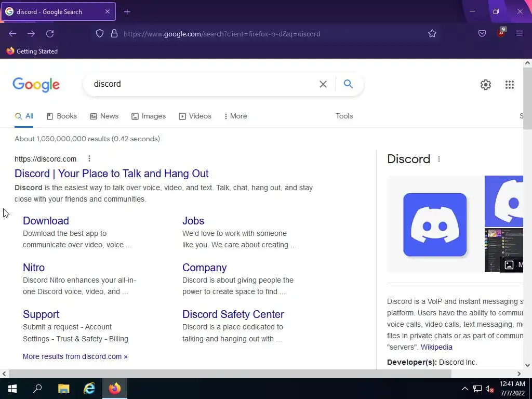
Task: Open options dots next to Discord panel title
Action: tap(439, 159)
